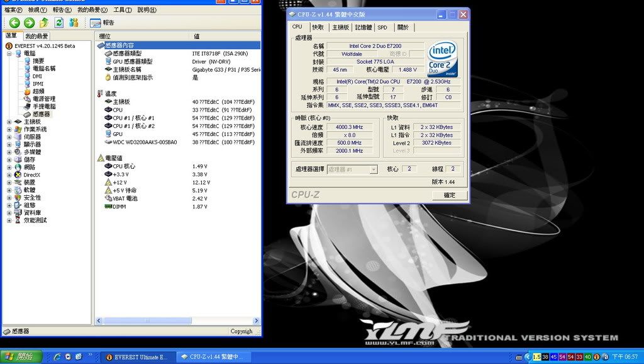Select 摘要 under 電腦 in the tree
This screenshot has width=644, height=364.
coord(38,61)
